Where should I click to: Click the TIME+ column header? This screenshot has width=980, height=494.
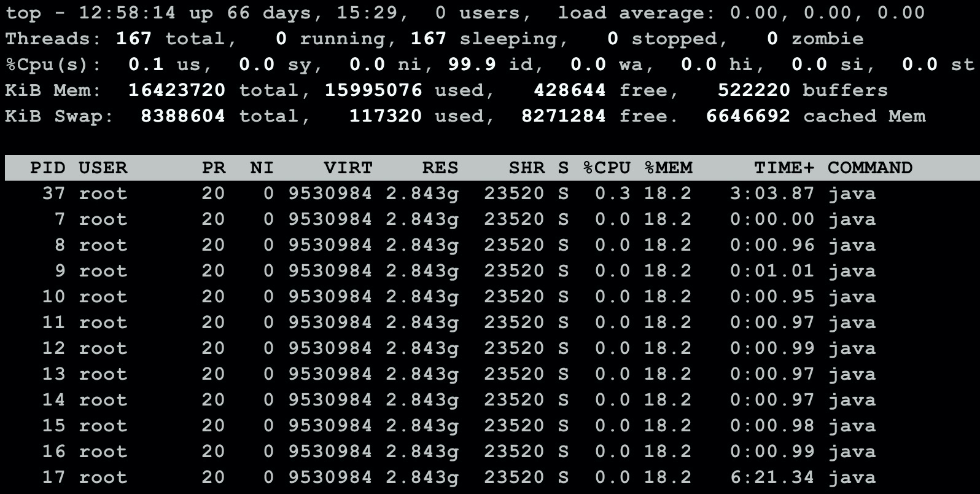point(784,168)
